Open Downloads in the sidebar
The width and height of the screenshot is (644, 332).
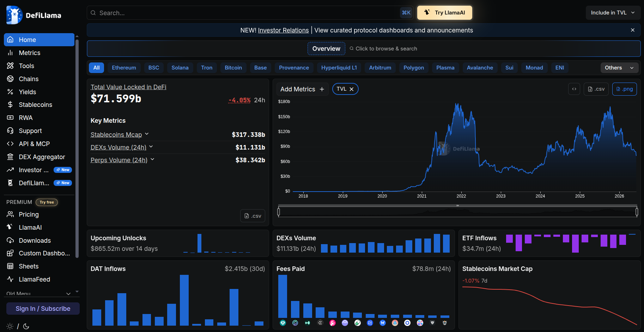click(x=39, y=241)
